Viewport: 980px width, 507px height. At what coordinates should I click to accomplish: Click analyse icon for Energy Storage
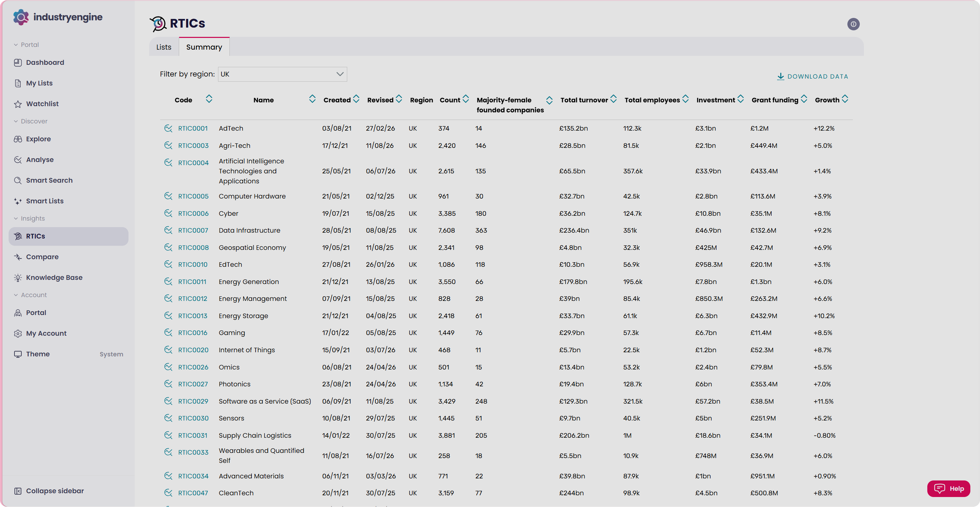pos(168,316)
